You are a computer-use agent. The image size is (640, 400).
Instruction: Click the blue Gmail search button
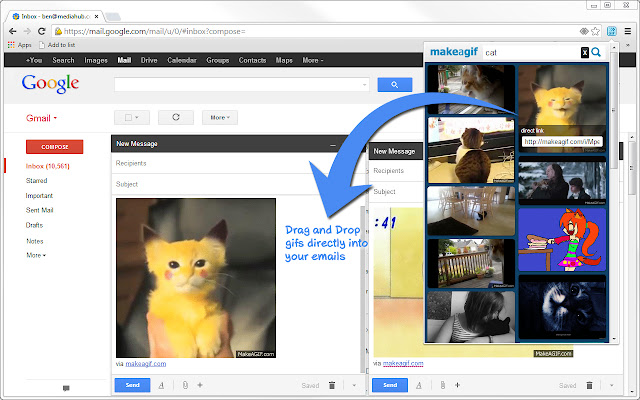coord(395,84)
